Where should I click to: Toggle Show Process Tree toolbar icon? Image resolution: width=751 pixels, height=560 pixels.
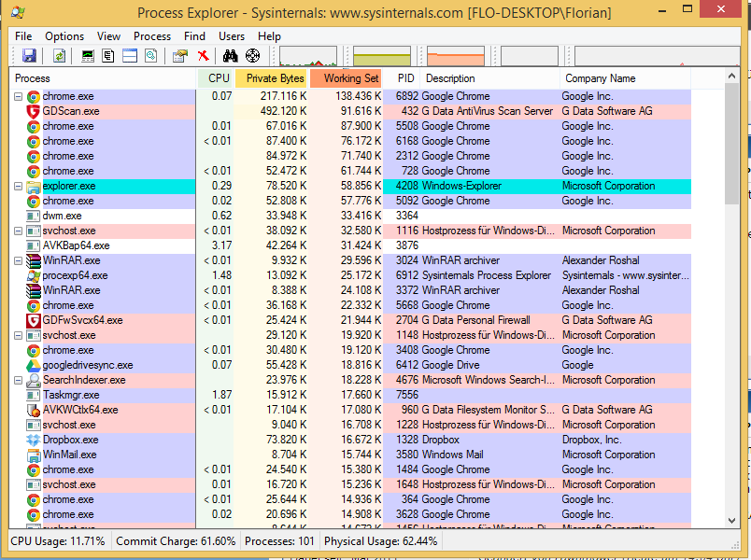(x=108, y=56)
